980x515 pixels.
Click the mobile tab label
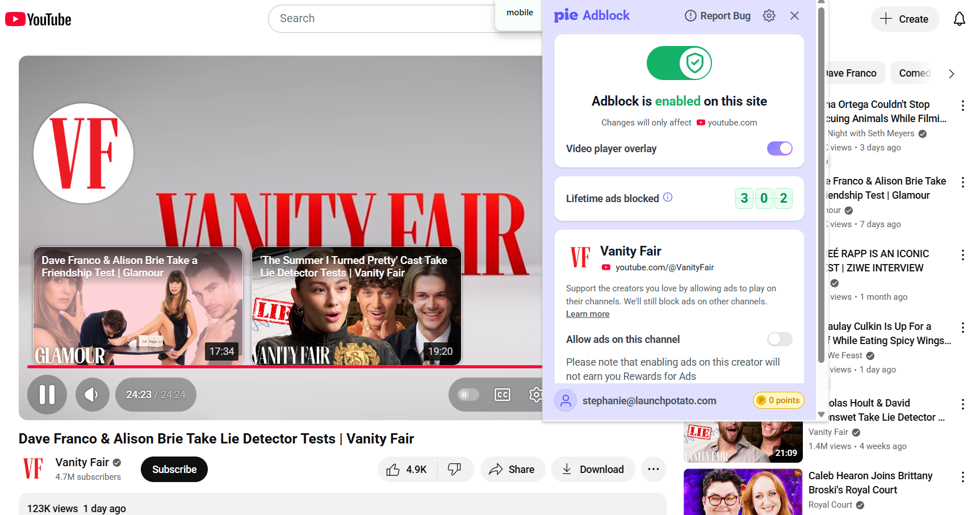(x=520, y=12)
